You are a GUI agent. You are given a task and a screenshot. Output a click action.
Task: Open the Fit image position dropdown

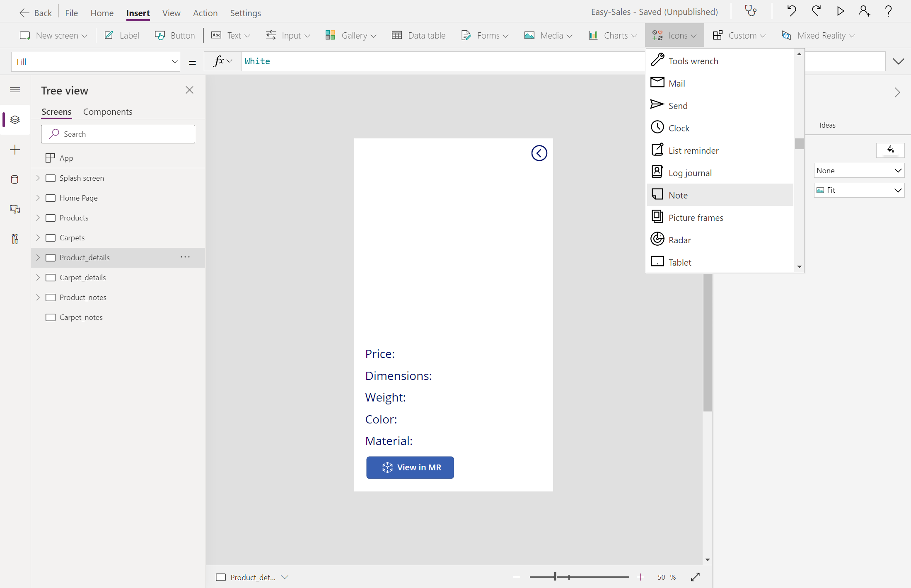[x=859, y=190]
